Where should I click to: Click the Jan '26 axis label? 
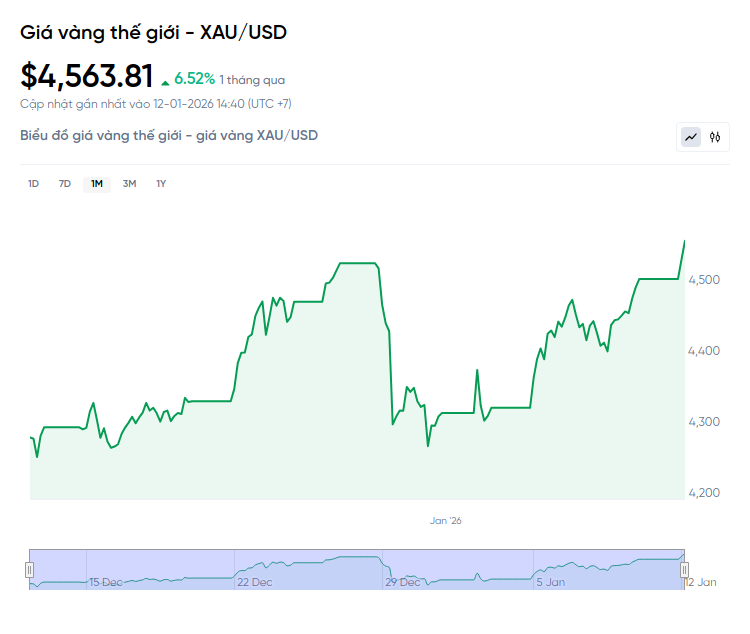pos(446,521)
